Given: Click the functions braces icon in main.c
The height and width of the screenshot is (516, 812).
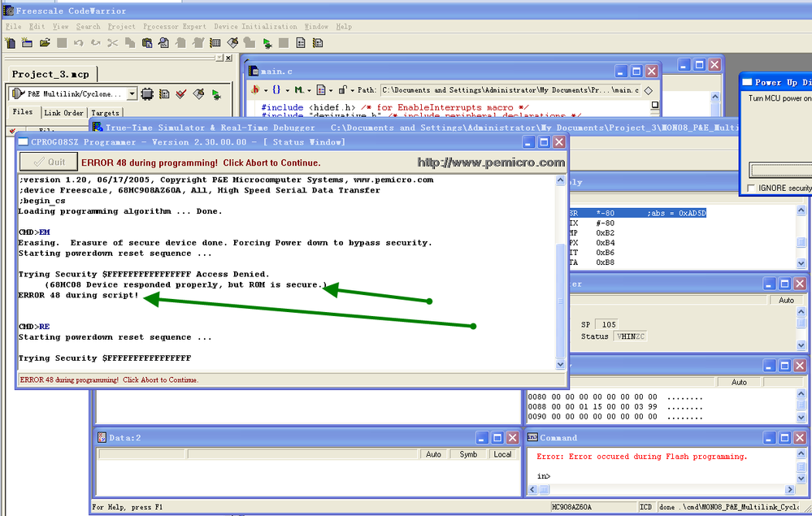Looking at the screenshot, I should 276,90.
